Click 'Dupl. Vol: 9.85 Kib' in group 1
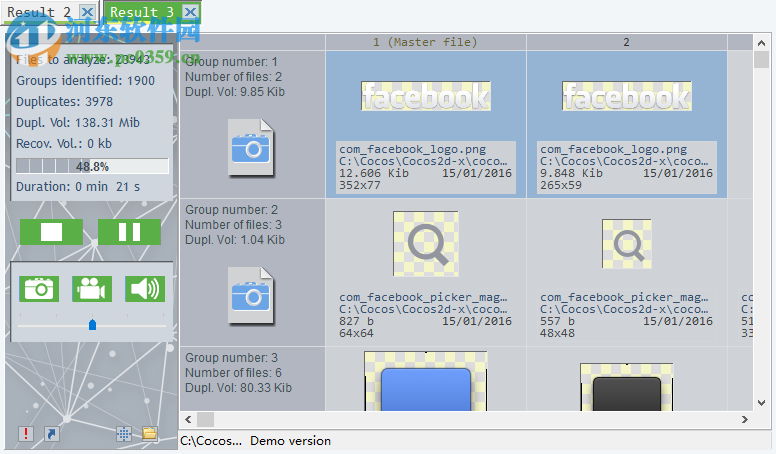 [235, 92]
